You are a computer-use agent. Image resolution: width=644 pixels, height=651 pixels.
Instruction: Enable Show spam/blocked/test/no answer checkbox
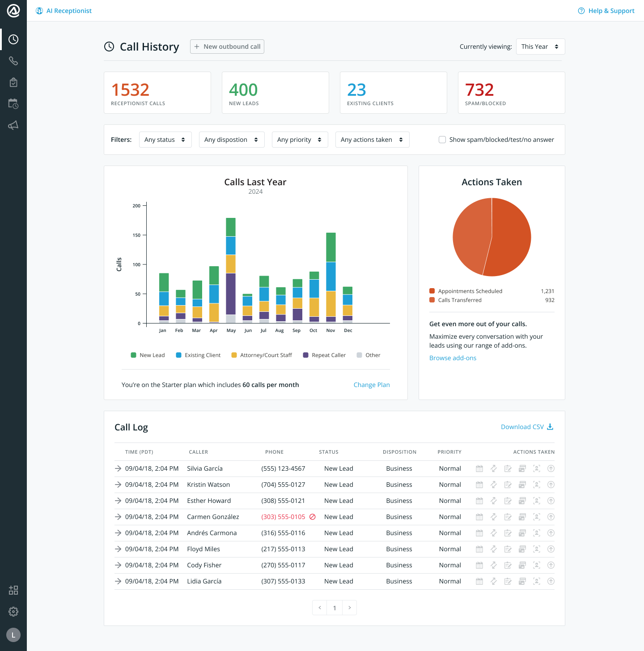(442, 140)
